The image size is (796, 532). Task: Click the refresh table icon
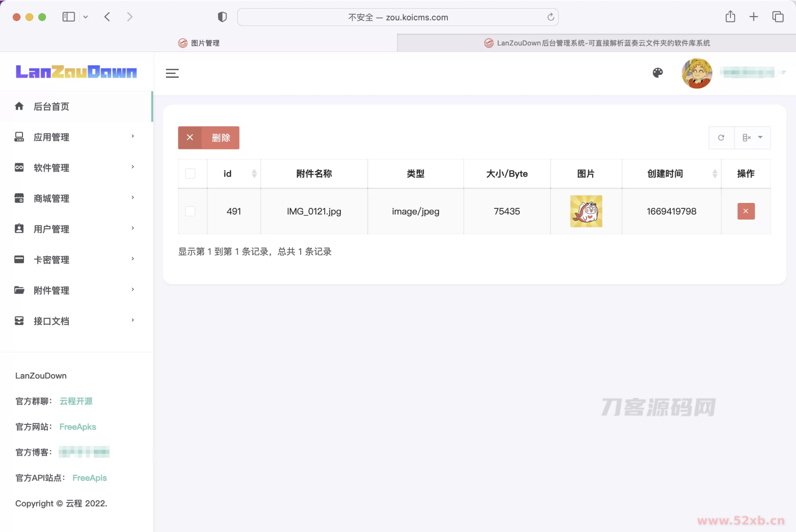coord(721,138)
